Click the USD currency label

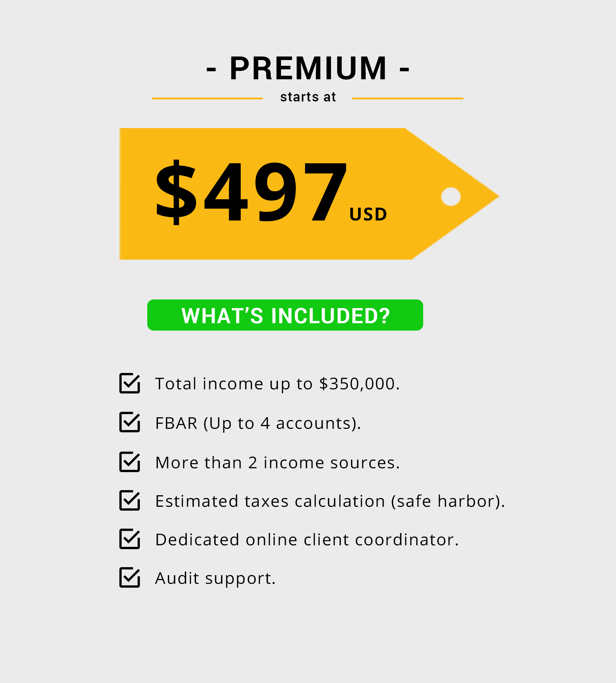[x=368, y=214]
